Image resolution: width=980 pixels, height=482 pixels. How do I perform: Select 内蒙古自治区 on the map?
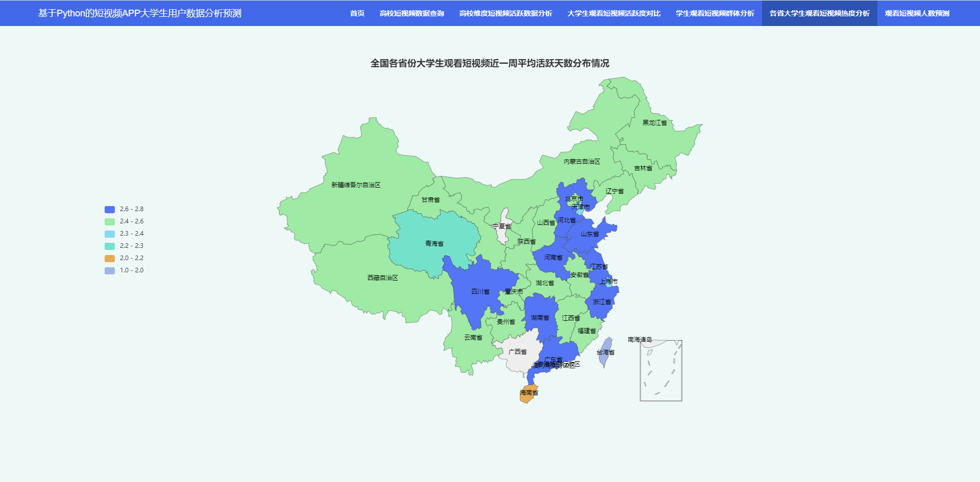click(x=582, y=162)
